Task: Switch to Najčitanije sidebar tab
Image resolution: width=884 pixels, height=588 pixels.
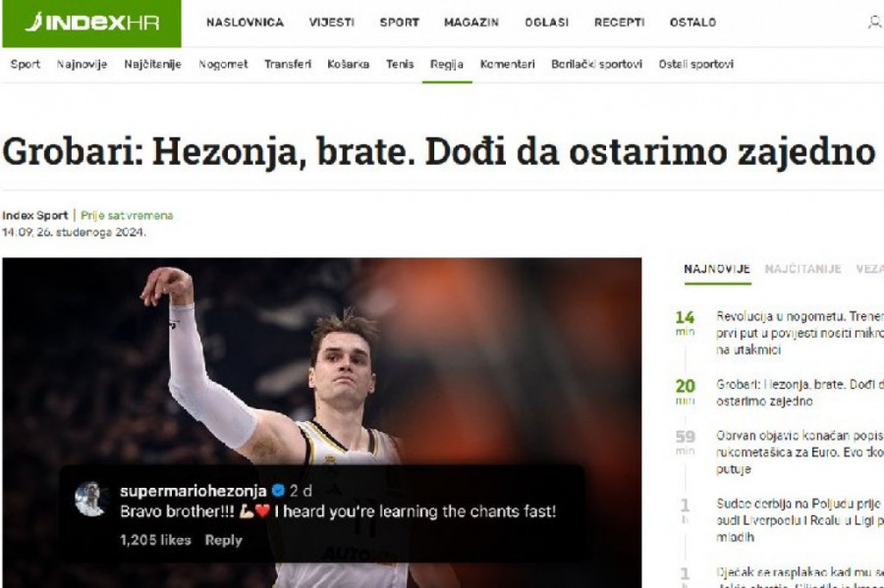Action: [802, 269]
